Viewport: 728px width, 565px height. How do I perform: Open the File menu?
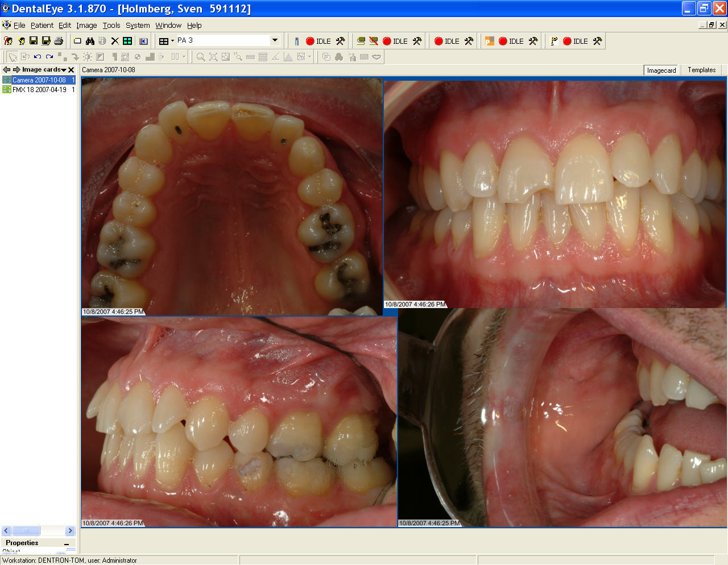point(19,25)
